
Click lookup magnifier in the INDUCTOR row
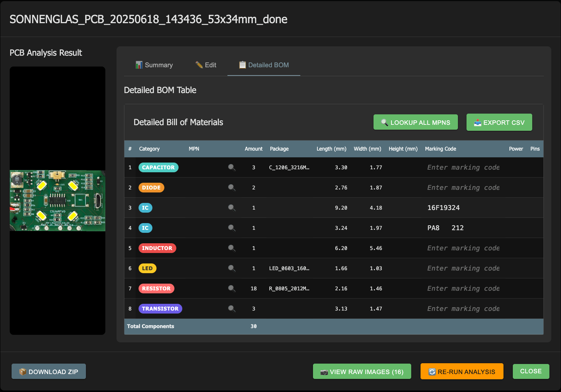coord(232,248)
